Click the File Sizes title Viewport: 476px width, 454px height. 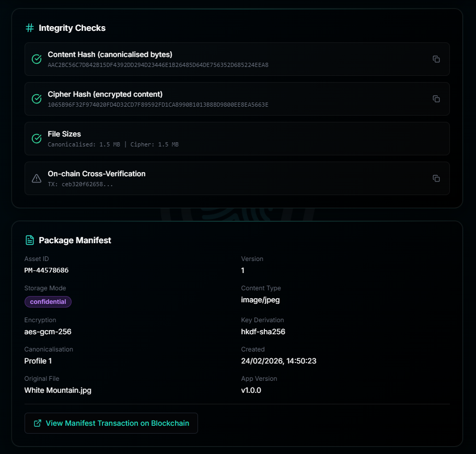tap(64, 134)
